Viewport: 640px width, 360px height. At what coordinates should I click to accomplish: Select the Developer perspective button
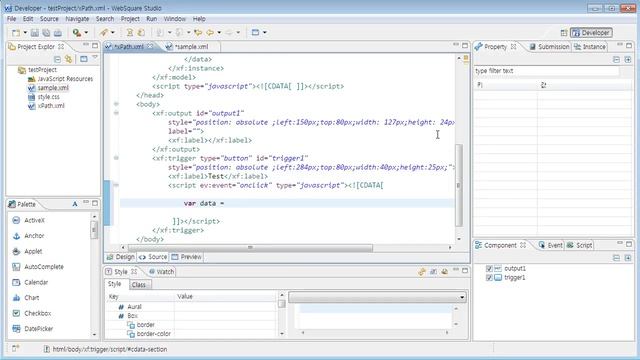(x=591, y=33)
